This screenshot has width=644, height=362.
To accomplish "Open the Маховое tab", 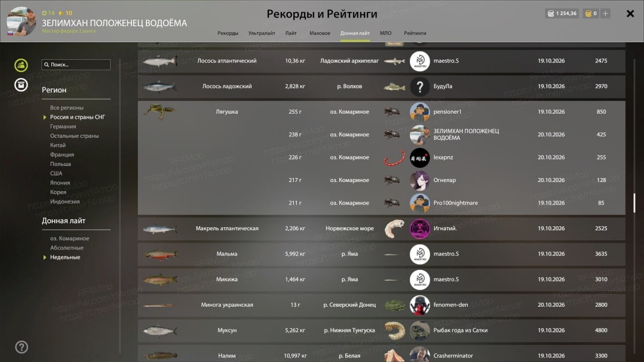I will pyautogui.click(x=320, y=33).
